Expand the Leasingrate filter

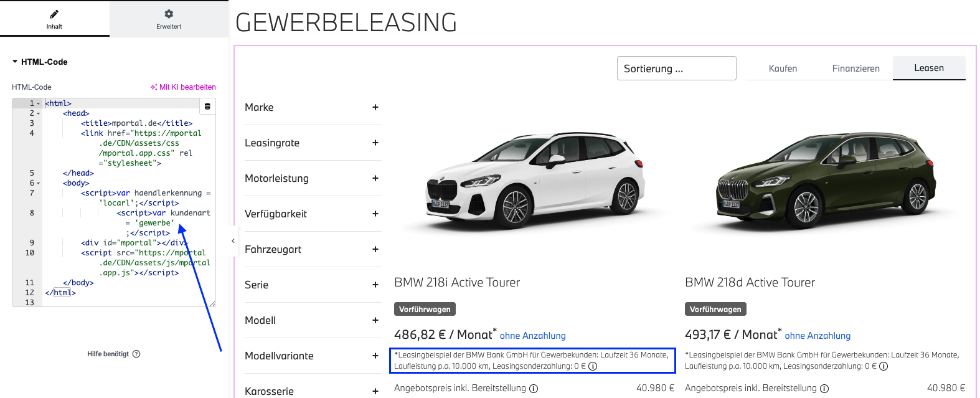375,143
